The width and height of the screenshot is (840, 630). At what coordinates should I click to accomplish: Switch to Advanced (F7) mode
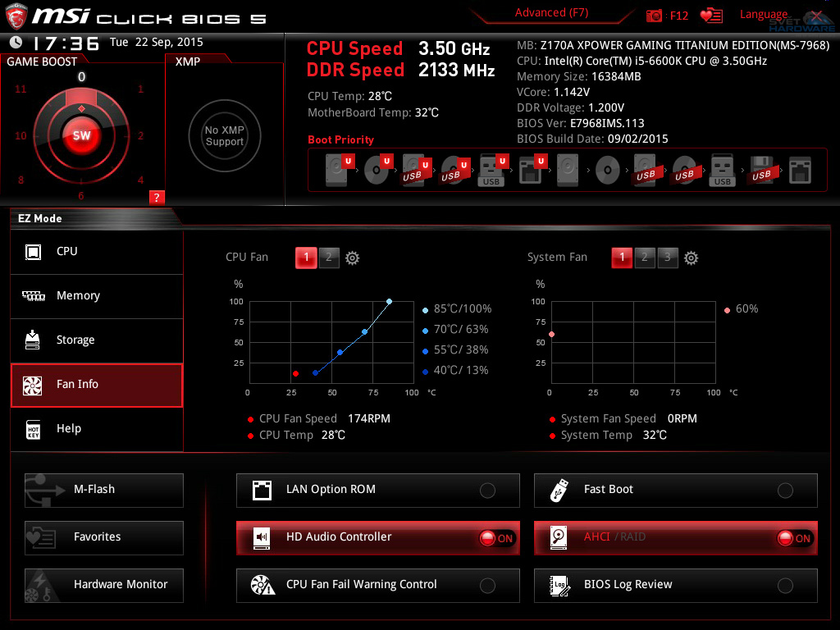point(550,12)
